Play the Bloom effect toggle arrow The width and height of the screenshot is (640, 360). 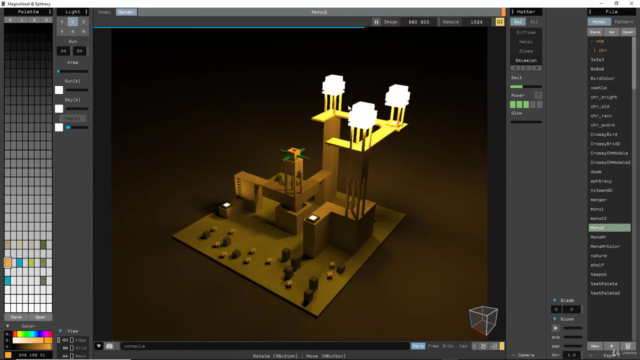[556, 328]
